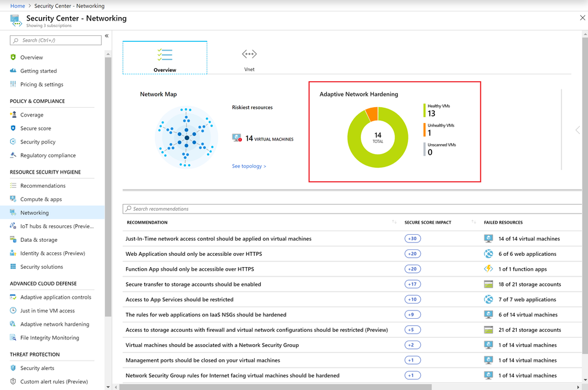Click the Security solutions grid icon

(x=13, y=266)
